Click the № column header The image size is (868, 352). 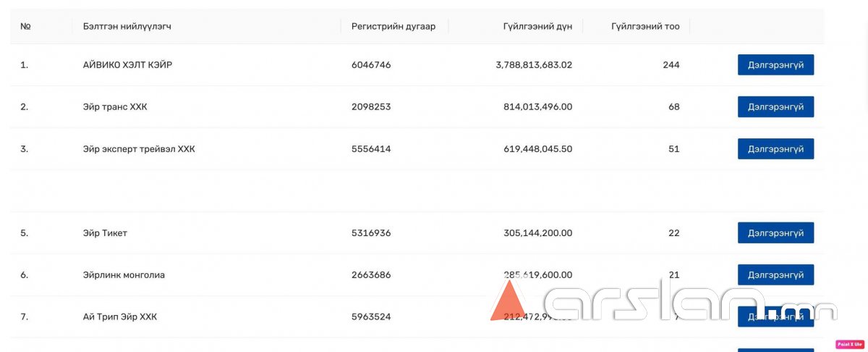(25, 27)
